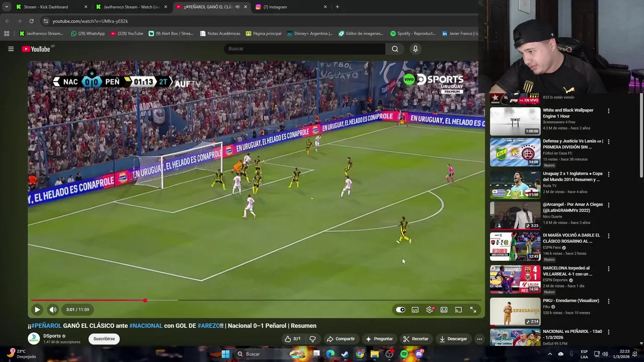The height and width of the screenshot is (362, 644).
Task: Mute the video volume speaker icon
Action: pyautogui.click(x=53, y=310)
